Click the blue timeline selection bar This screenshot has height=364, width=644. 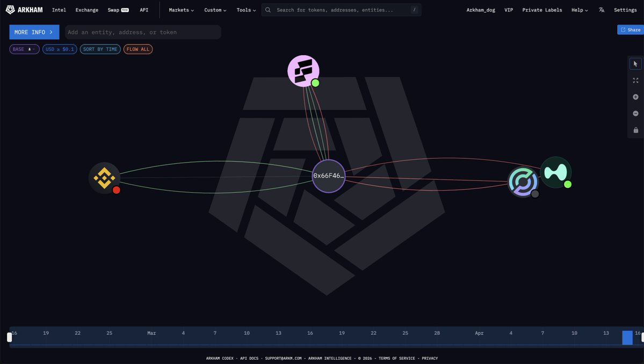pos(627,337)
